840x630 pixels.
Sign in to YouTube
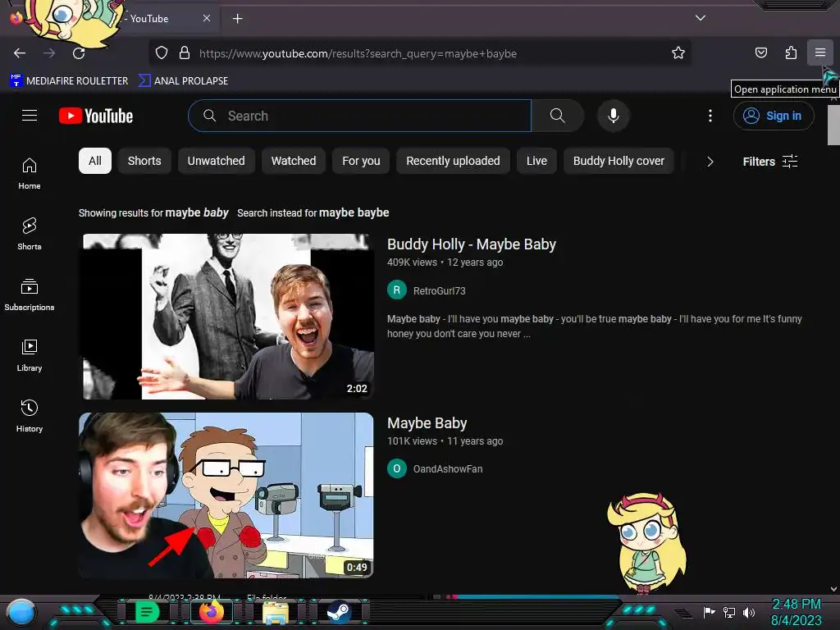(x=774, y=116)
